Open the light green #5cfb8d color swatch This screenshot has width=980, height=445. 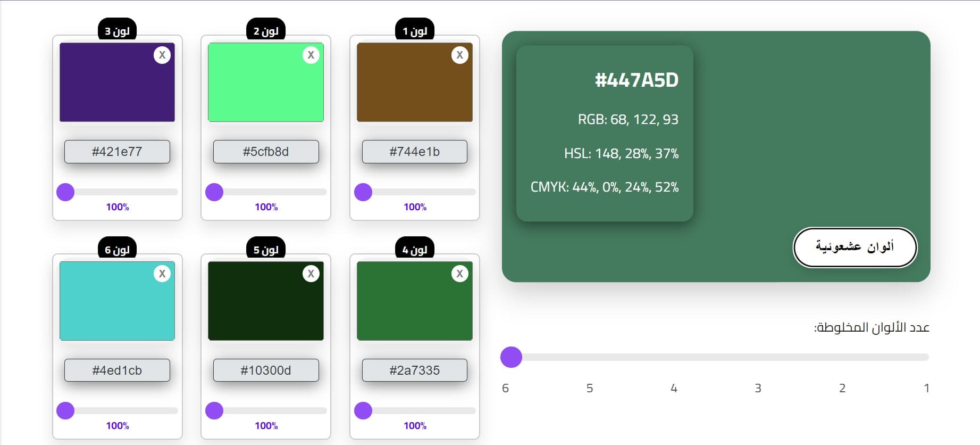point(266,82)
